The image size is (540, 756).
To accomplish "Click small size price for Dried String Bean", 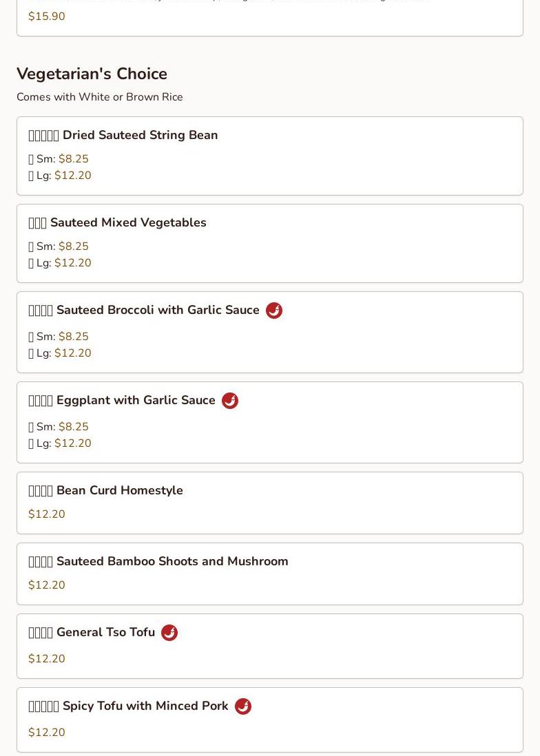I will pos(74,159).
